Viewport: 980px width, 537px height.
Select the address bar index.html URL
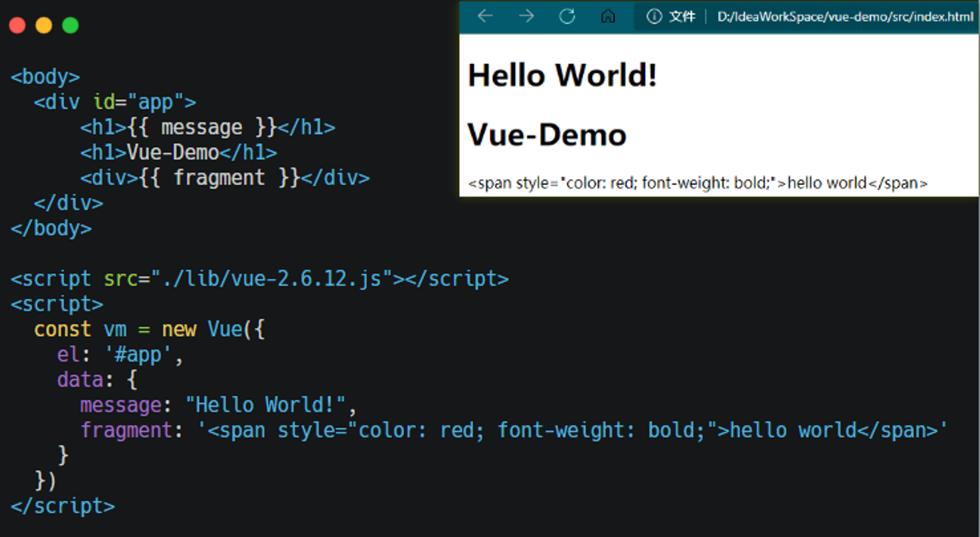tap(845, 17)
